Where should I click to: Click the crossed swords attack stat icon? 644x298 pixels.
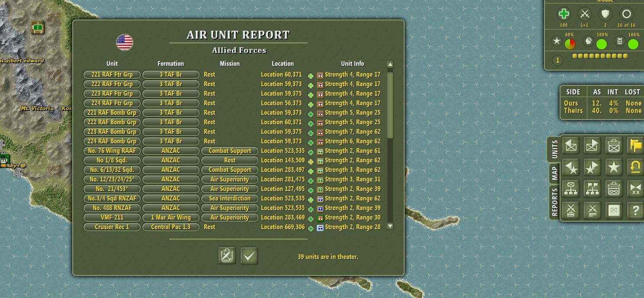585,14
